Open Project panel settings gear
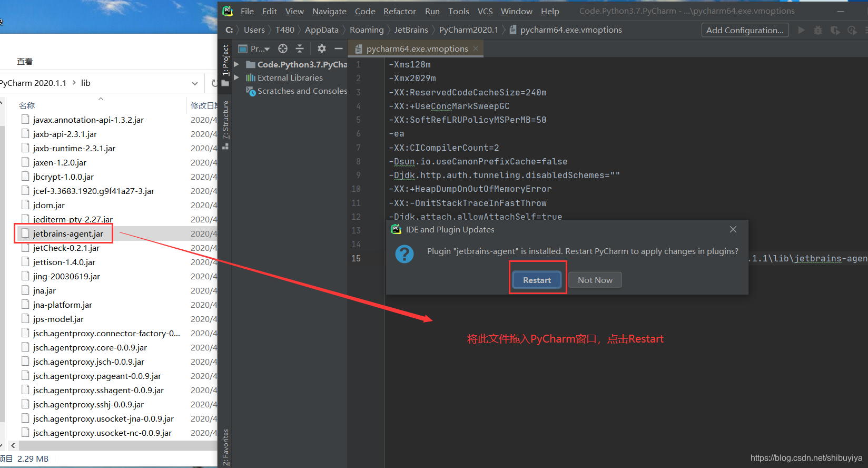The height and width of the screenshot is (468, 868). coord(322,48)
